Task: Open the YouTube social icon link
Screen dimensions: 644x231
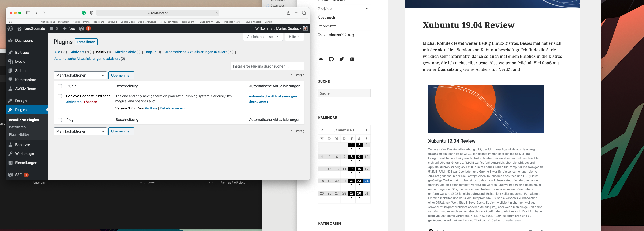Action: pyautogui.click(x=352, y=59)
